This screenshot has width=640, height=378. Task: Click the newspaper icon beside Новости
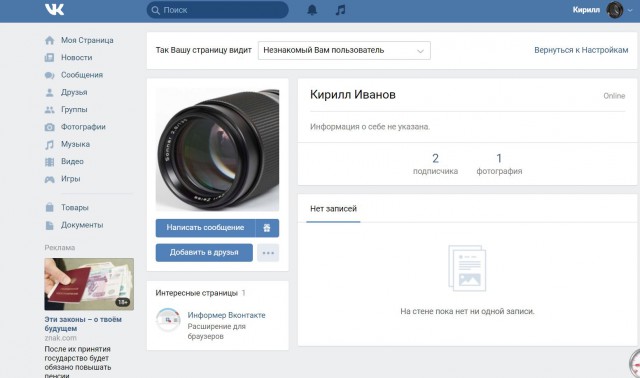point(49,58)
